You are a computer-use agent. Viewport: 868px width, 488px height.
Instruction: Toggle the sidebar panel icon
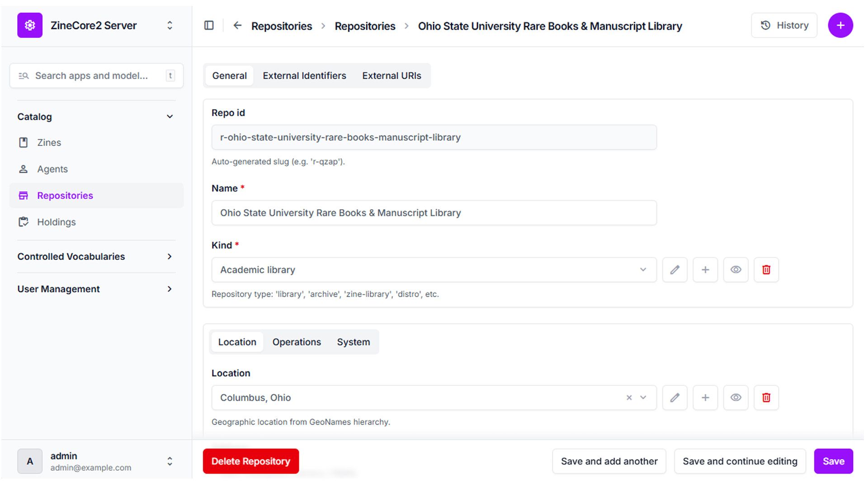click(209, 26)
